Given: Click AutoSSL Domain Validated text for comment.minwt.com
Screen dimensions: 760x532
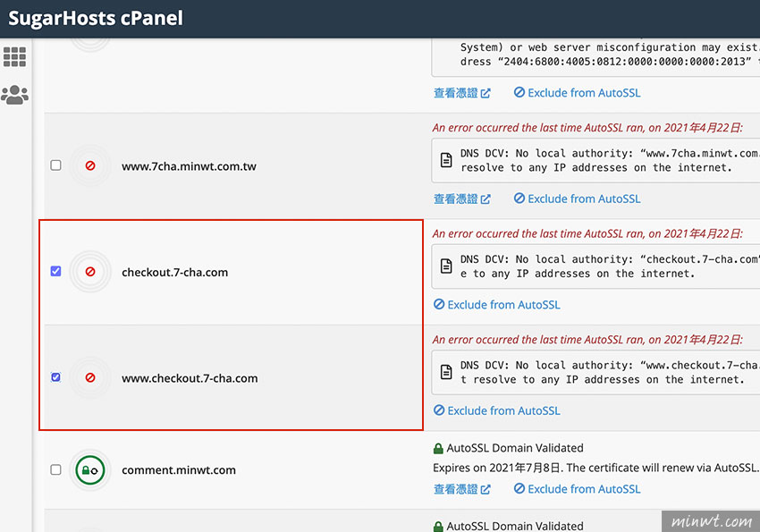Looking at the screenshot, I should tap(515, 448).
